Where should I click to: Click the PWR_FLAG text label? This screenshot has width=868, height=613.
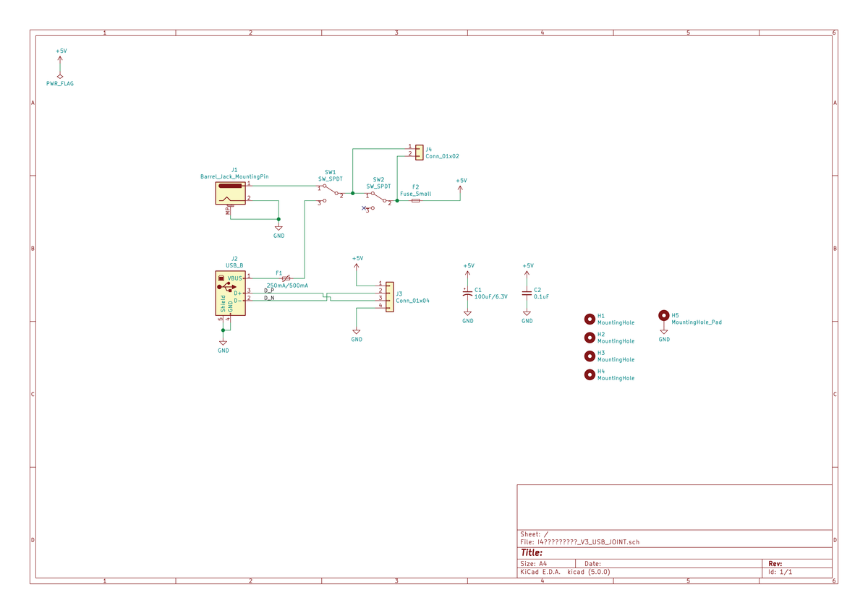click(x=60, y=84)
